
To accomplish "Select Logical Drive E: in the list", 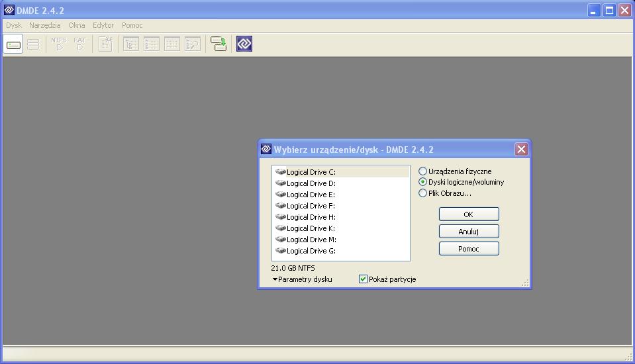I will [341, 195].
